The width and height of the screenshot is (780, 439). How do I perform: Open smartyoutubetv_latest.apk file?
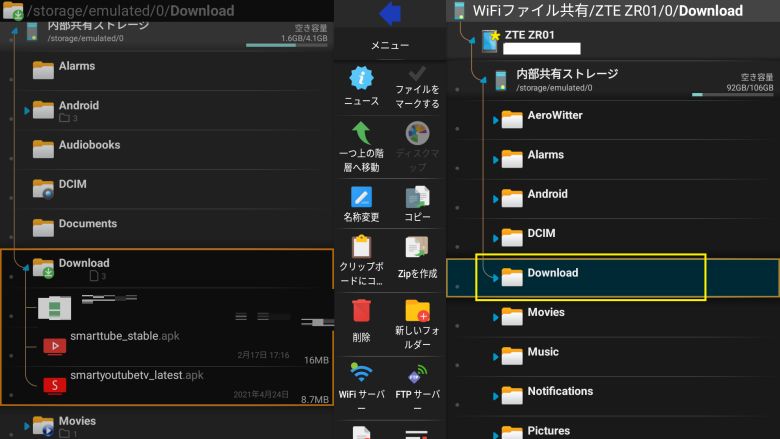179,385
